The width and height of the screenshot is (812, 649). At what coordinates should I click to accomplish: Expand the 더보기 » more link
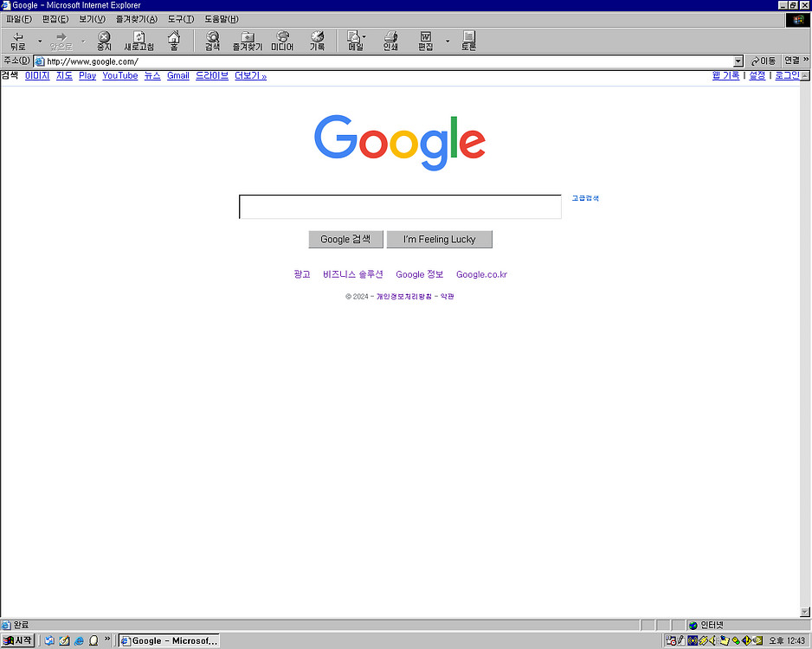point(251,75)
